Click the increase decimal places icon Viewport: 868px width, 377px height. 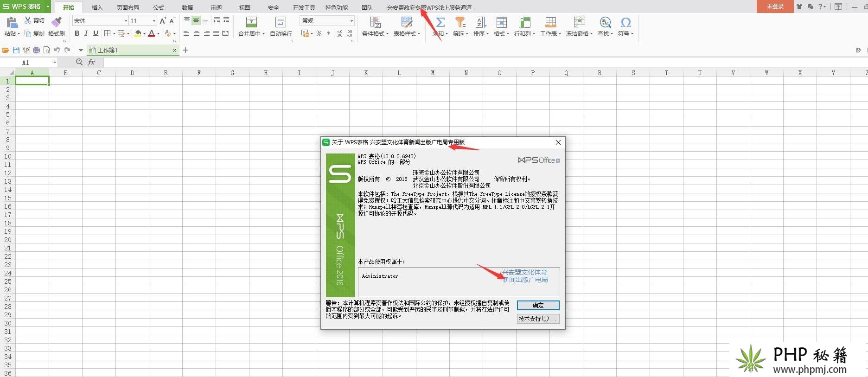click(340, 33)
